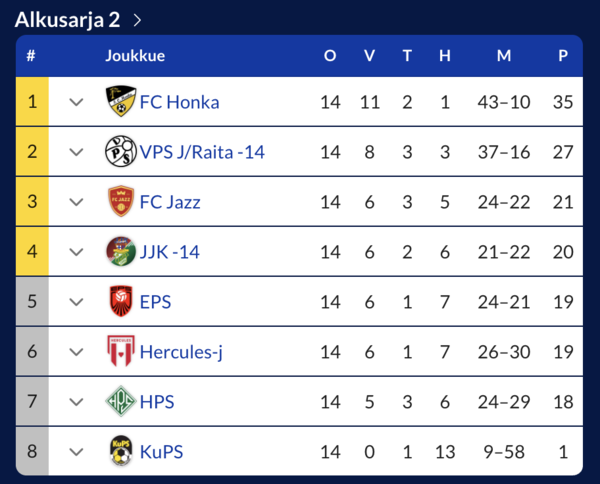600x484 pixels.
Task: Click the FC Honka team crest
Action: [121, 101]
